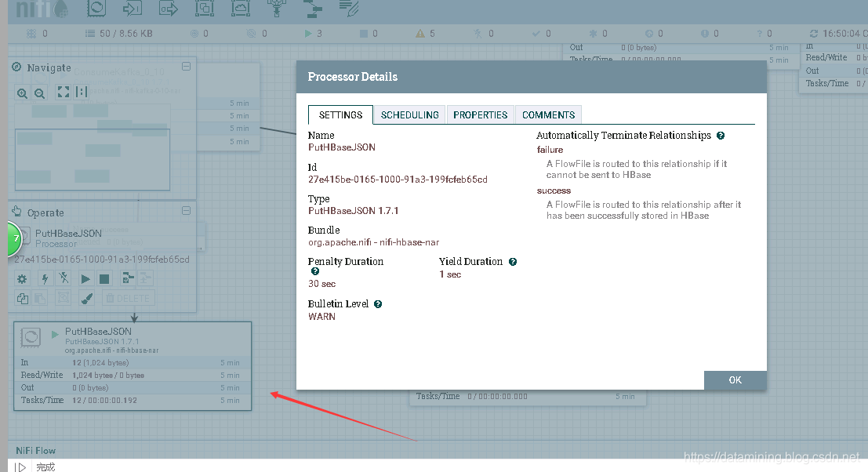Open the COMMENTS tab

[548, 115]
